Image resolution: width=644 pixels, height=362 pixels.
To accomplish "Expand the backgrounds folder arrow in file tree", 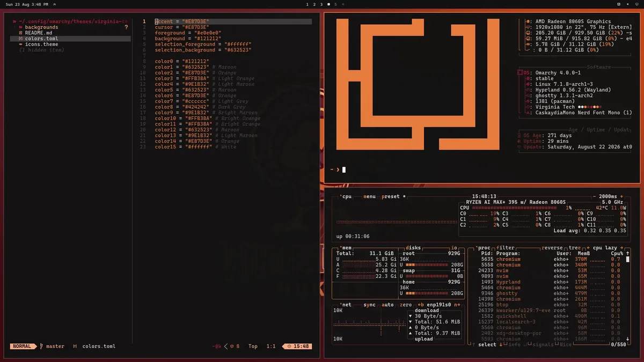I will 14,27.
